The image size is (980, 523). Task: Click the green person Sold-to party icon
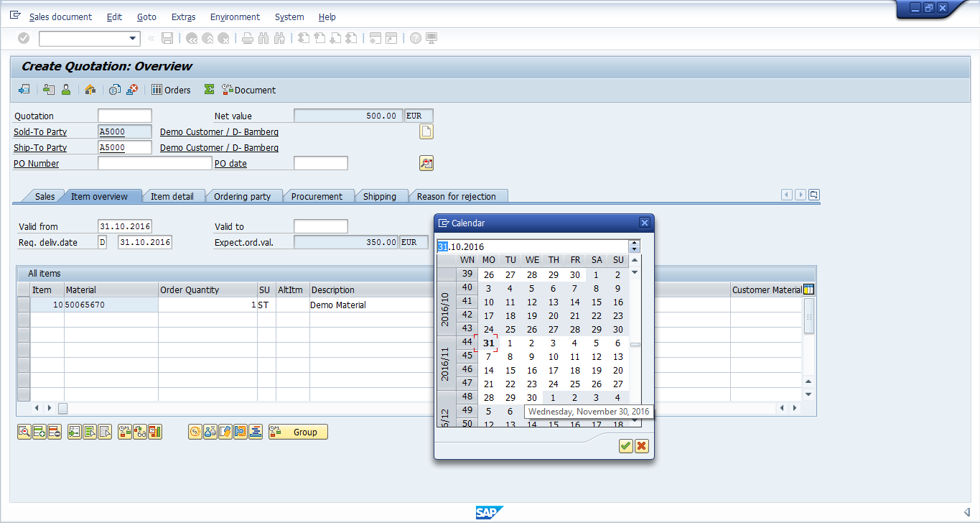(66, 90)
